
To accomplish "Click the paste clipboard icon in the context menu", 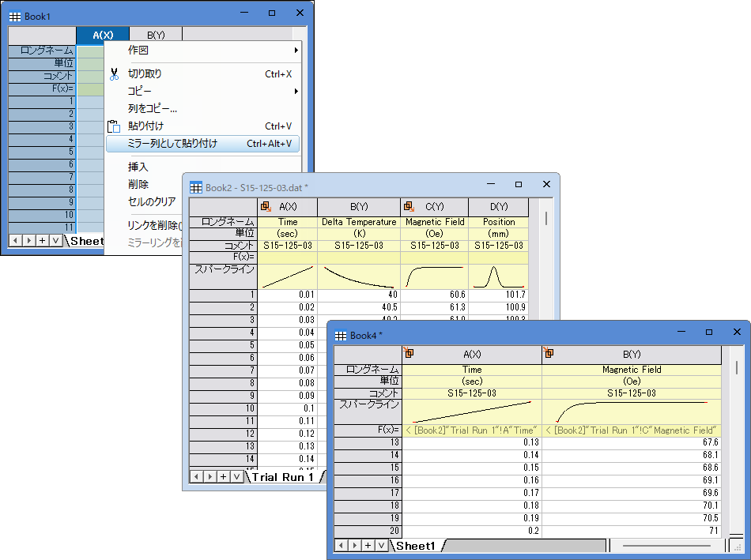I will (114, 126).
